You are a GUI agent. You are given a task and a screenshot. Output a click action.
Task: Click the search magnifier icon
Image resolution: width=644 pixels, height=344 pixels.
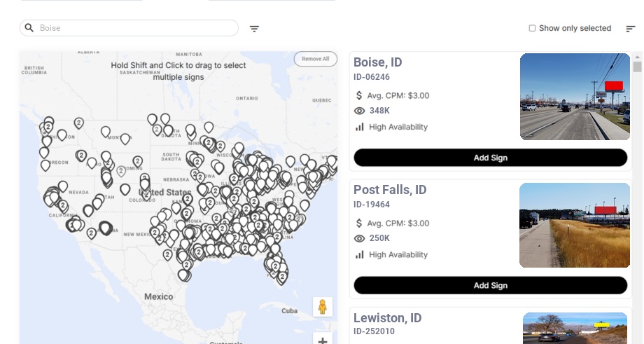[x=29, y=28]
